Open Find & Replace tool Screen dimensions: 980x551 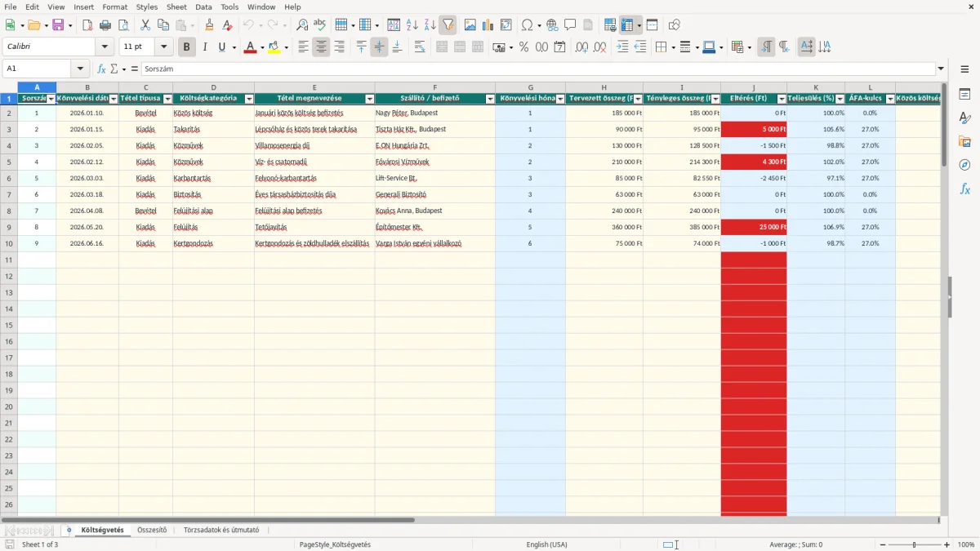pyautogui.click(x=302, y=25)
